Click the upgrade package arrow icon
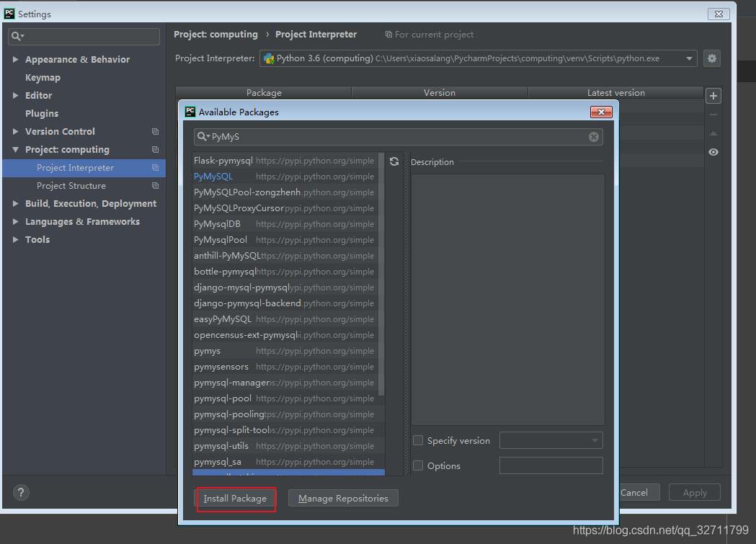The image size is (756, 544). (x=713, y=133)
